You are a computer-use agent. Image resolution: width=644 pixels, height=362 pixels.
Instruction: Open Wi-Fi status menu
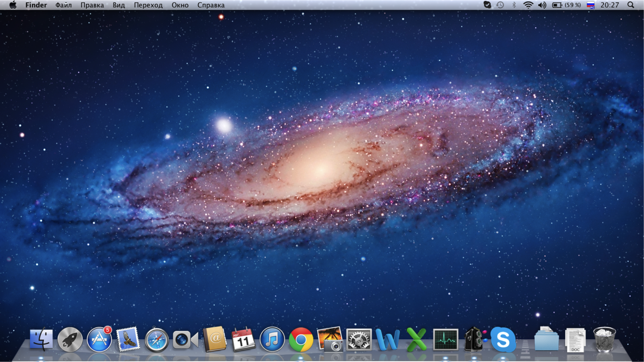528,5
